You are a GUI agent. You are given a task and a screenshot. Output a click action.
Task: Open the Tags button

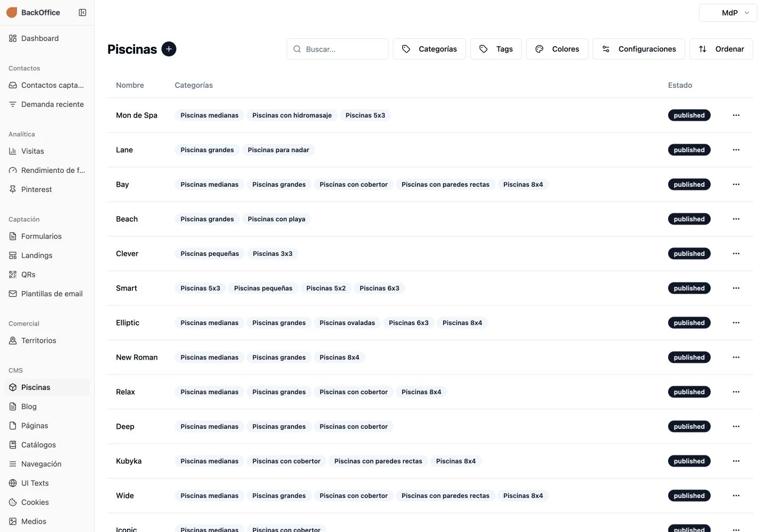pyautogui.click(x=496, y=49)
